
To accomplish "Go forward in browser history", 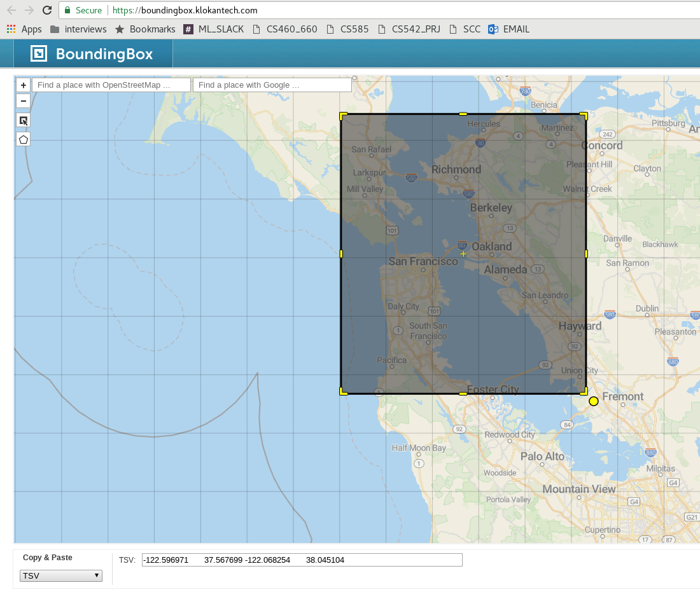I will pos(29,10).
